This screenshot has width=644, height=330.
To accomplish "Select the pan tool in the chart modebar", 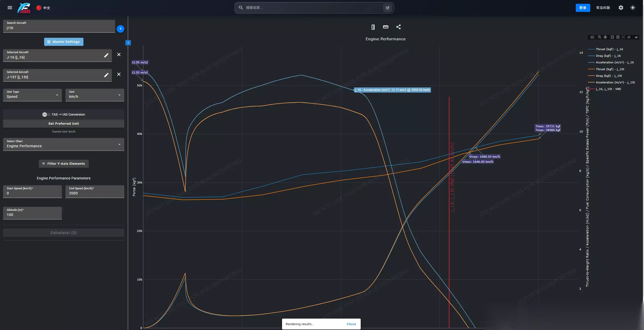I will pyautogui.click(x=605, y=37).
